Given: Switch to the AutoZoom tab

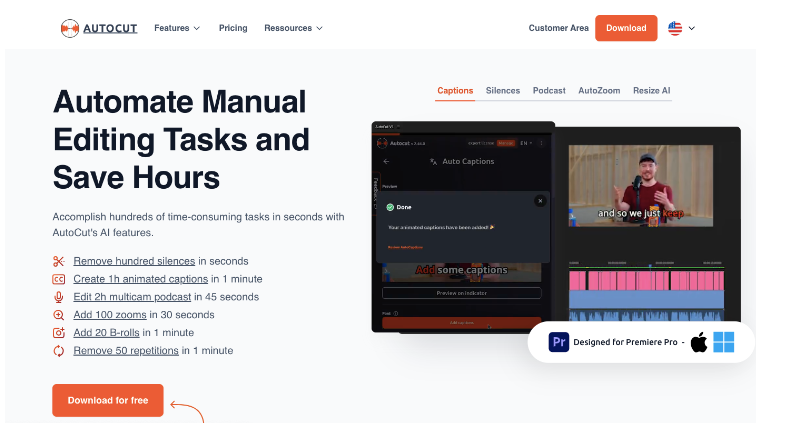Looking at the screenshot, I should pos(599,91).
